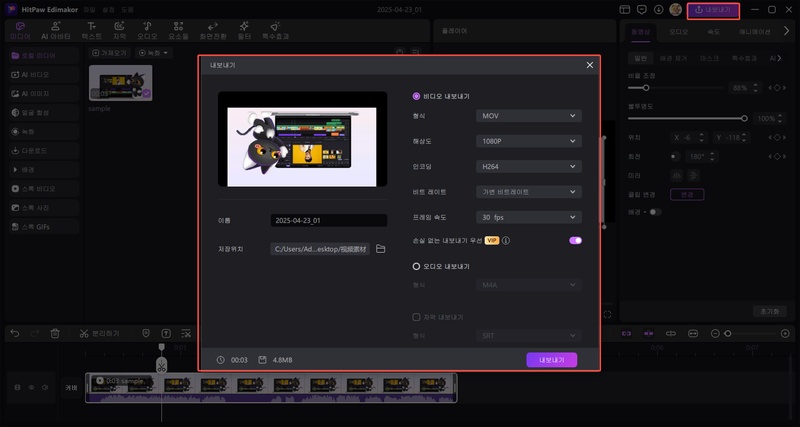
Task: Click the undo arrow in timeline toolbar
Action: (x=15, y=333)
